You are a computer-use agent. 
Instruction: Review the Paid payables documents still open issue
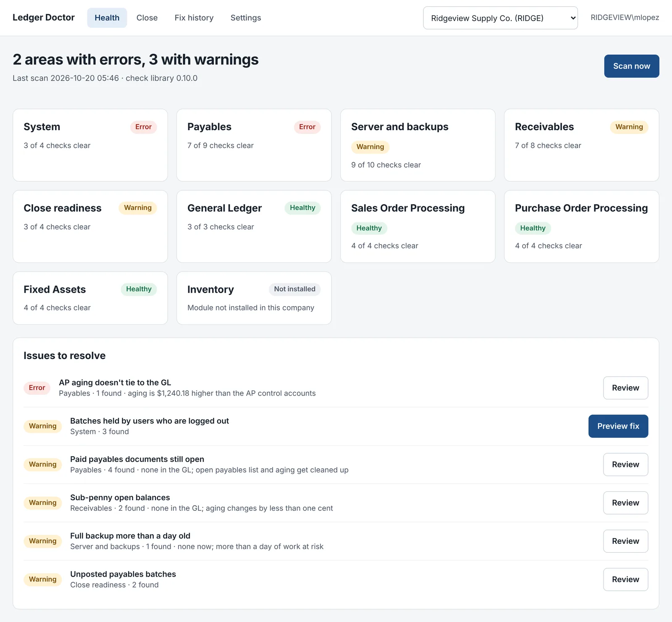626,465
